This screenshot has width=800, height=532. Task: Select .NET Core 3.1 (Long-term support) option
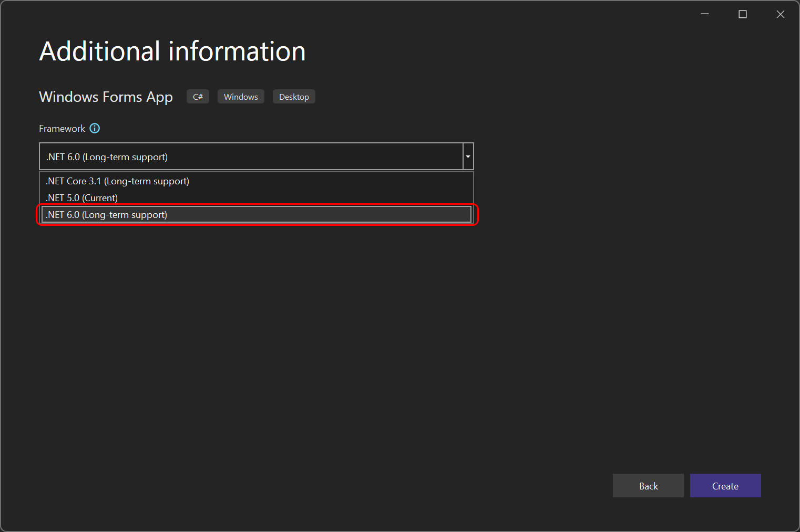click(x=257, y=181)
